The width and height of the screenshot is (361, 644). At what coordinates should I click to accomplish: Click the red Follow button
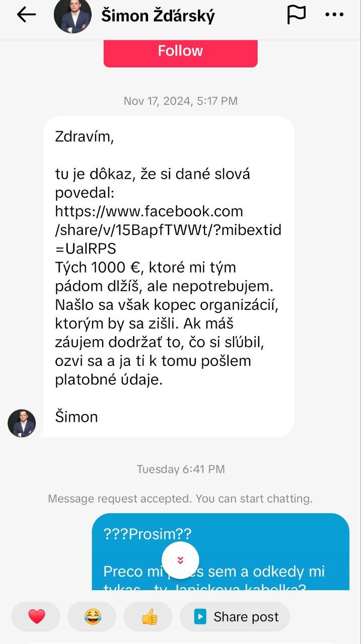180,52
